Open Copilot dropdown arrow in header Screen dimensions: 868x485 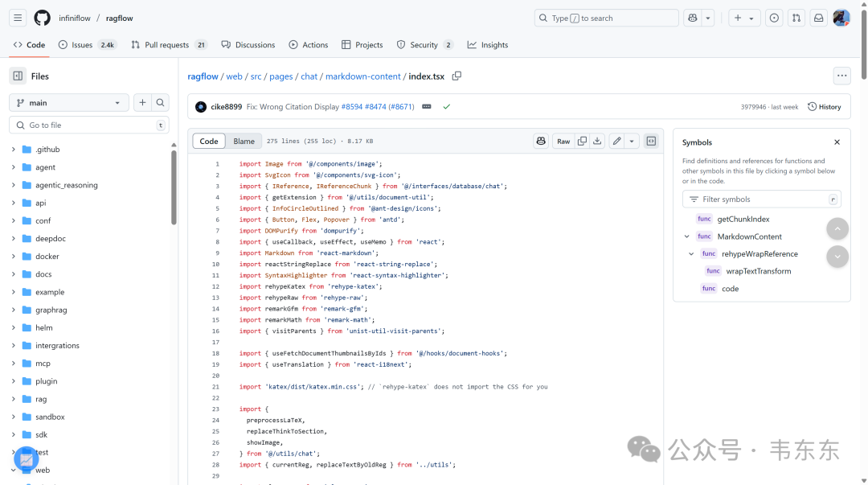click(708, 18)
